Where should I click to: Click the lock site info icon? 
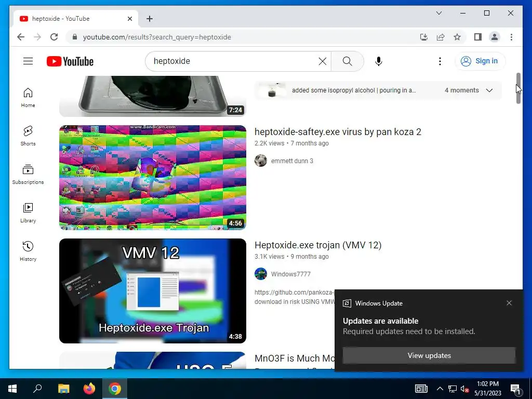click(75, 37)
